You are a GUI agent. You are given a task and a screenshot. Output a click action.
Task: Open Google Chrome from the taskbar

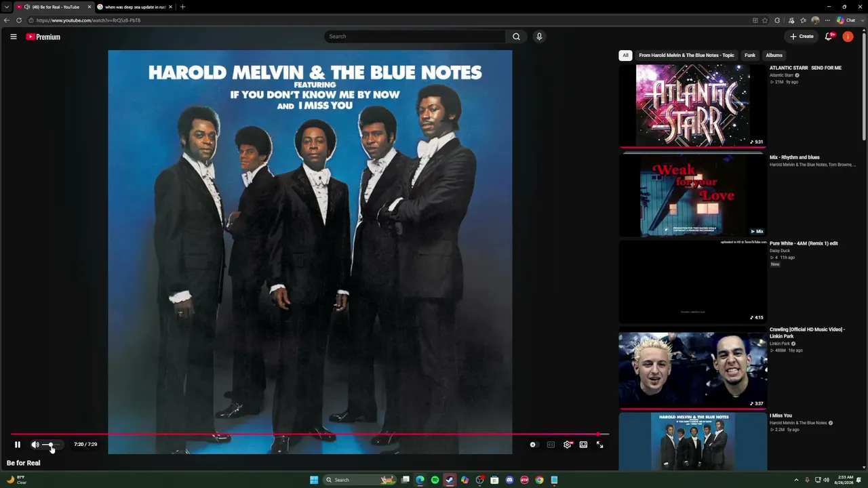pos(539,480)
